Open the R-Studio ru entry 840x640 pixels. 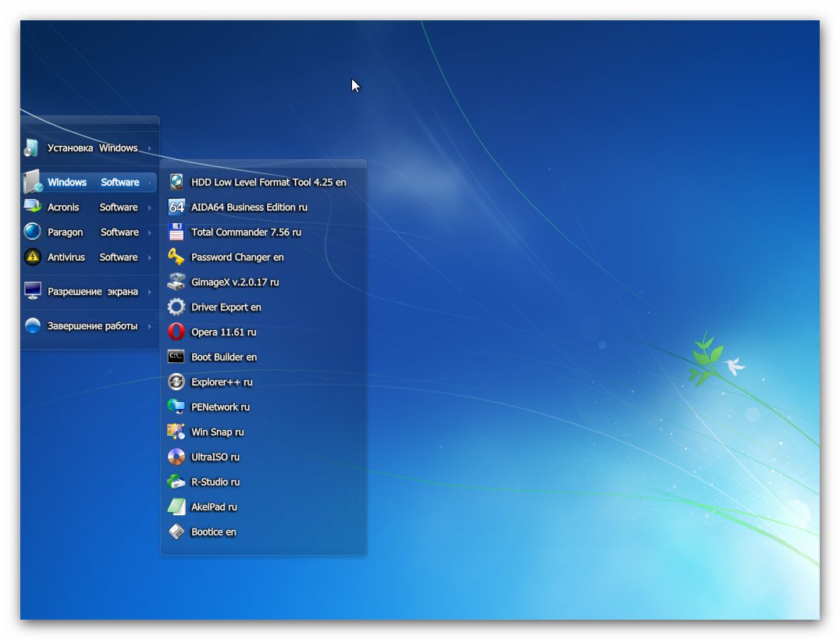pos(215,482)
